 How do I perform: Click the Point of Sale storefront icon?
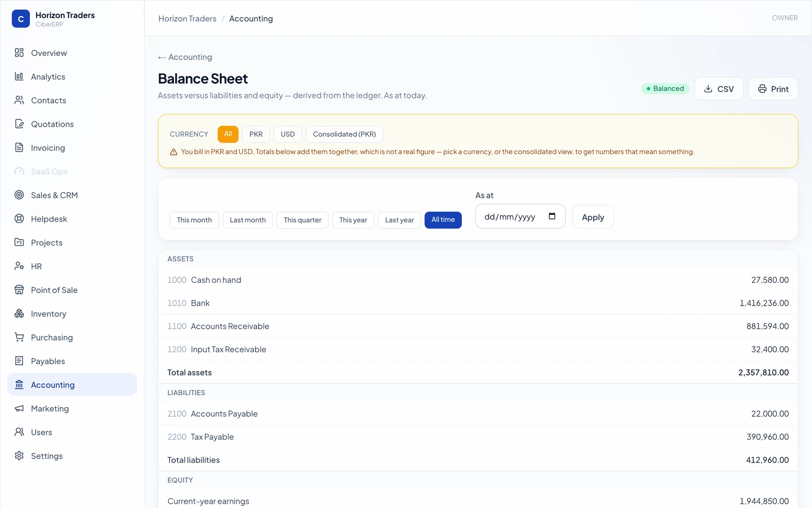[19, 290]
